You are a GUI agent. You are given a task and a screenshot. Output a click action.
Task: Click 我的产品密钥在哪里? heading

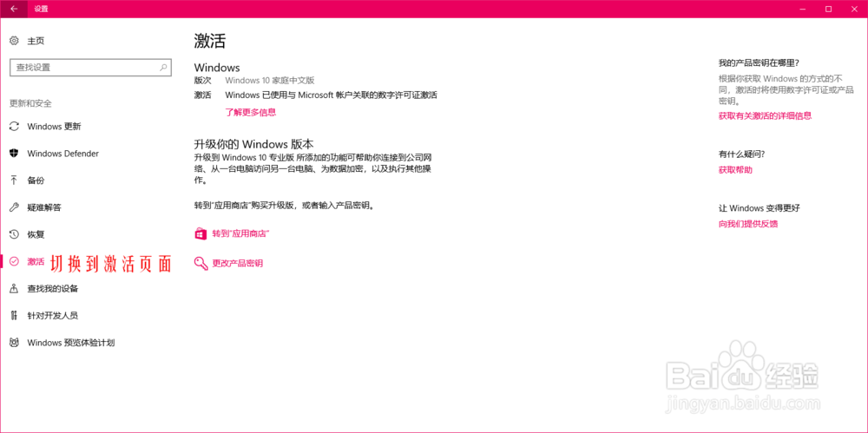point(759,62)
